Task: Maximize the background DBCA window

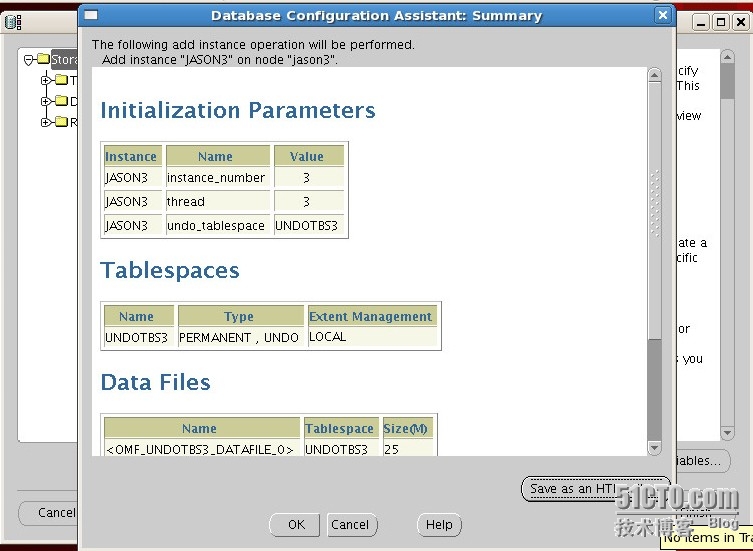Action: (721, 22)
